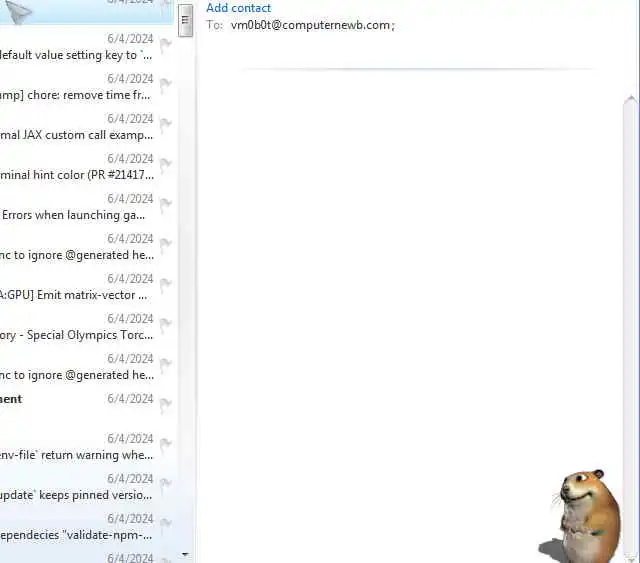Open message 'Special Olympics Torc...'
640x563 pixels.
tap(87, 327)
